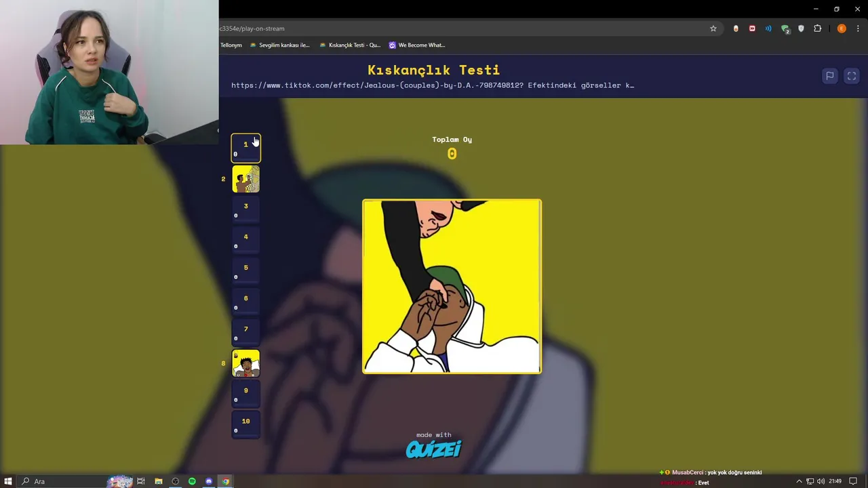The width and height of the screenshot is (868, 488).
Task: Select rank slot 4
Action: click(245, 241)
